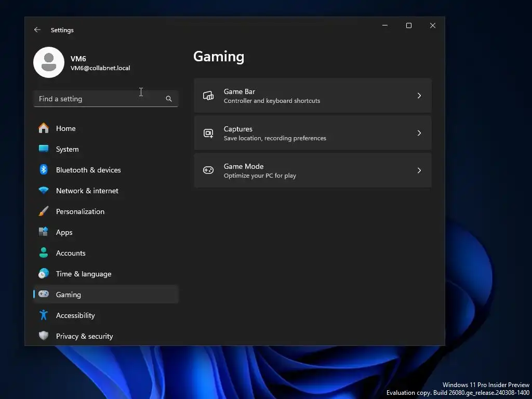Open the Home settings page
Screen dimensions: 532x399
point(106,128)
